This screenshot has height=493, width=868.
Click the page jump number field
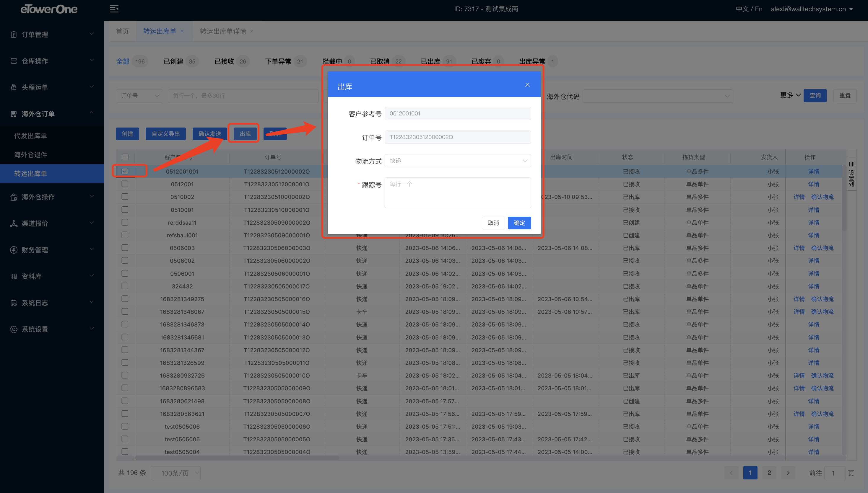tap(835, 473)
